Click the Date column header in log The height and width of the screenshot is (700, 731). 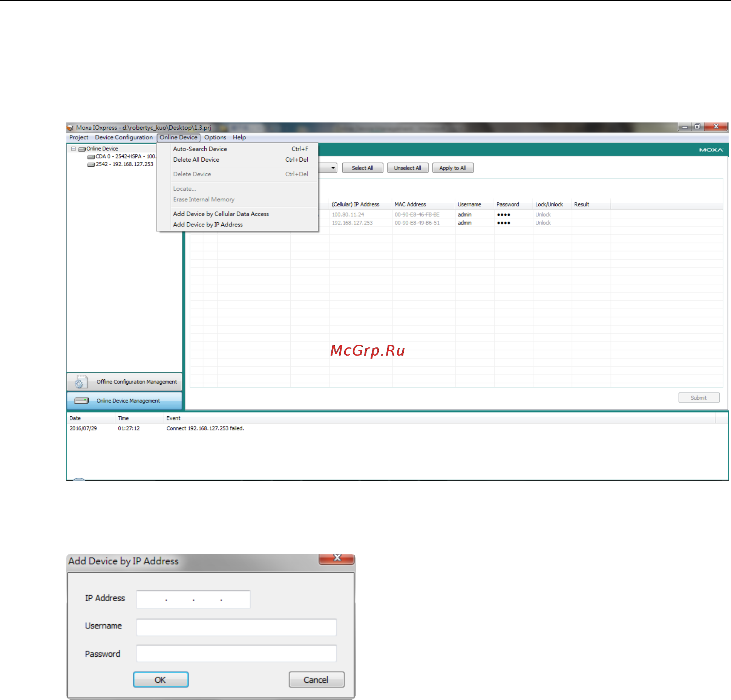pos(91,418)
